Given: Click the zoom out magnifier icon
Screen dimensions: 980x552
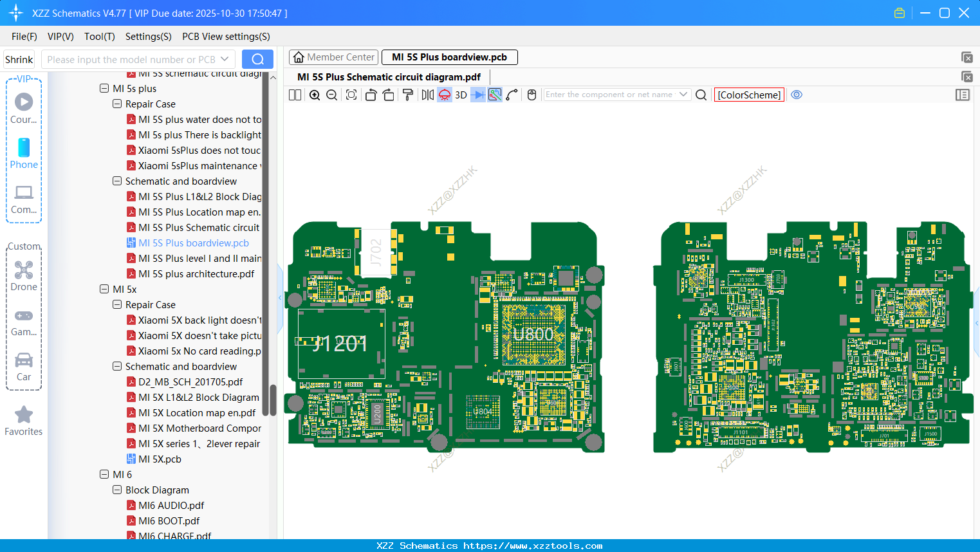Looking at the screenshot, I should coord(332,95).
